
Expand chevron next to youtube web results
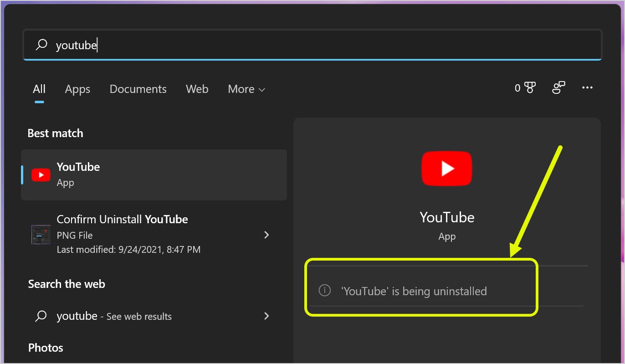[x=267, y=316]
